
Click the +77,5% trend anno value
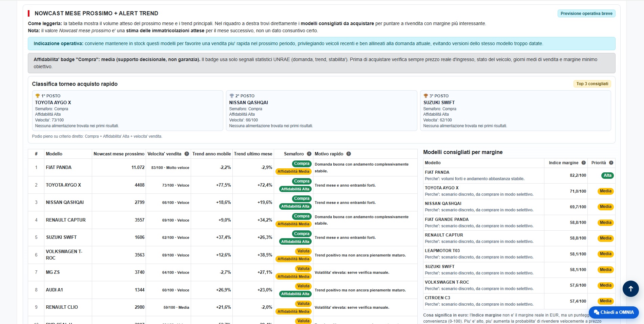[x=223, y=185]
